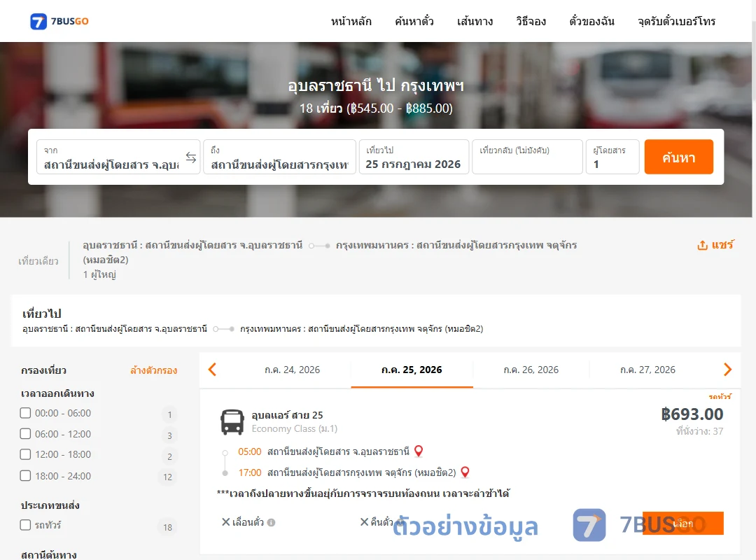Image resolution: width=756 pixels, height=560 pixels.
Task: Click the 05:00 departure time
Action: click(x=250, y=451)
